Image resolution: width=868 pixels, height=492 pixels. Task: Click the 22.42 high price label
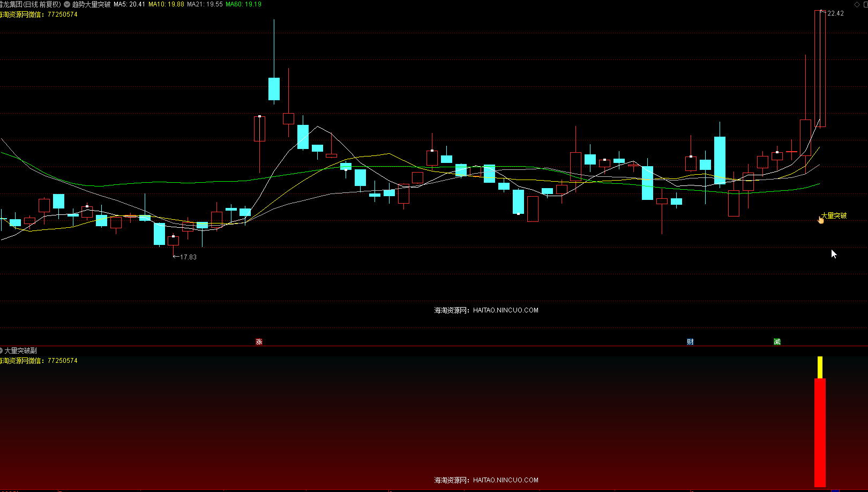[835, 13]
